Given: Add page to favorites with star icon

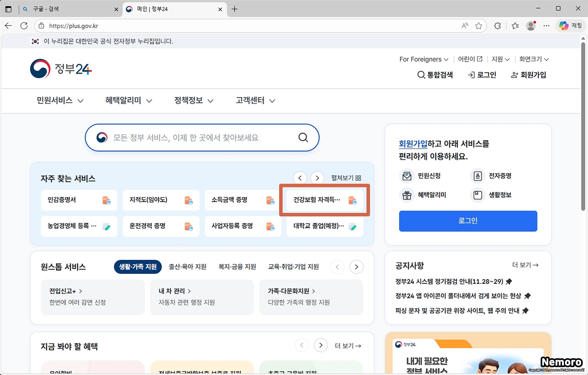Looking at the screenshot, I should (x=478, y=26).
